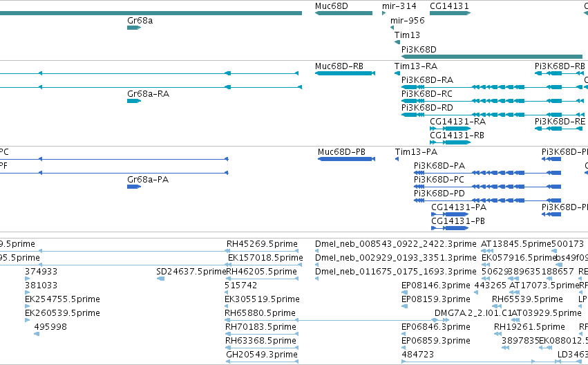
Task: Click the feature labeled 381033
Action: [x=41, y=286]
